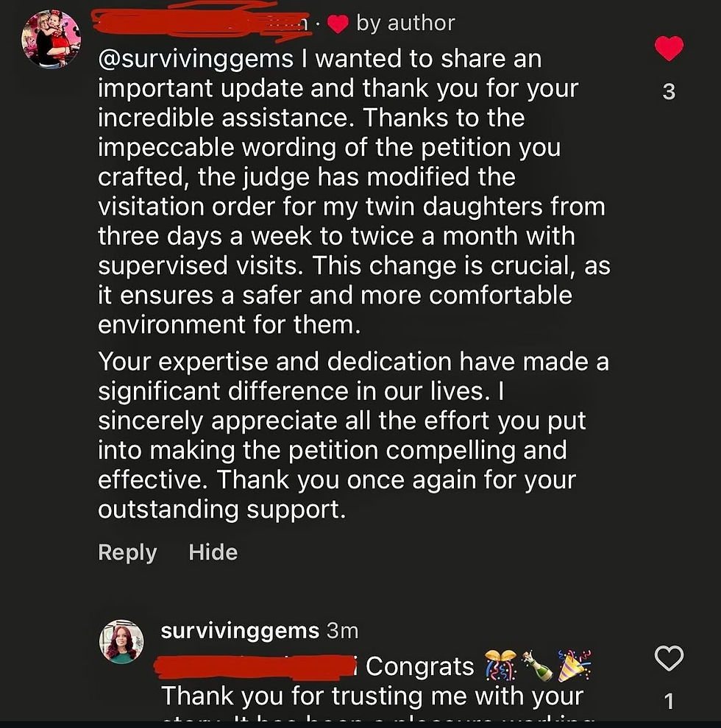Click the small heart beside "by author"

pos(337,24)
